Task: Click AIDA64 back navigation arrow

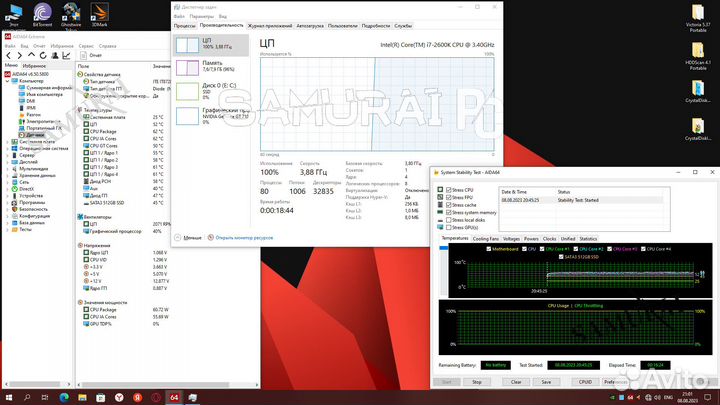Action: (8, 56)
